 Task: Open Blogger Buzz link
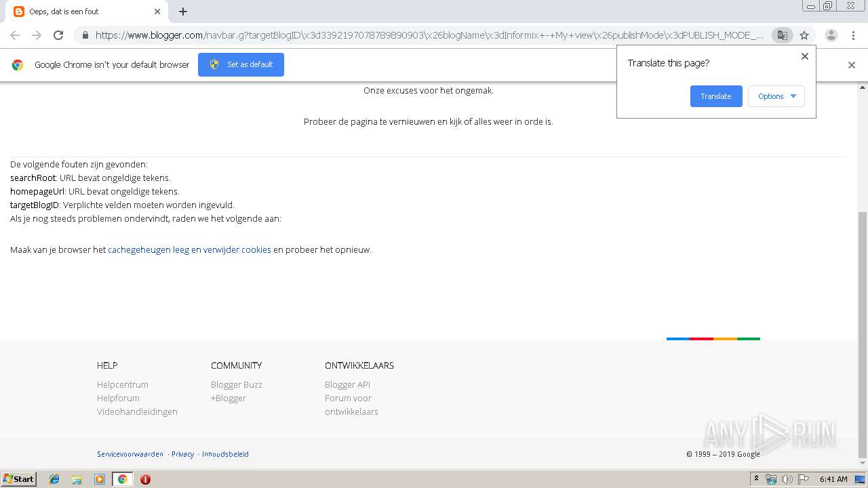(237, 384)
